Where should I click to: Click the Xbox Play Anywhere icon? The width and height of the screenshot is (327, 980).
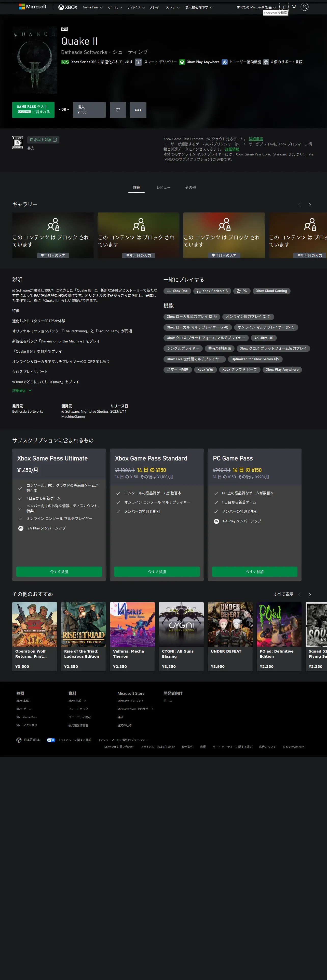pos(182,62)
